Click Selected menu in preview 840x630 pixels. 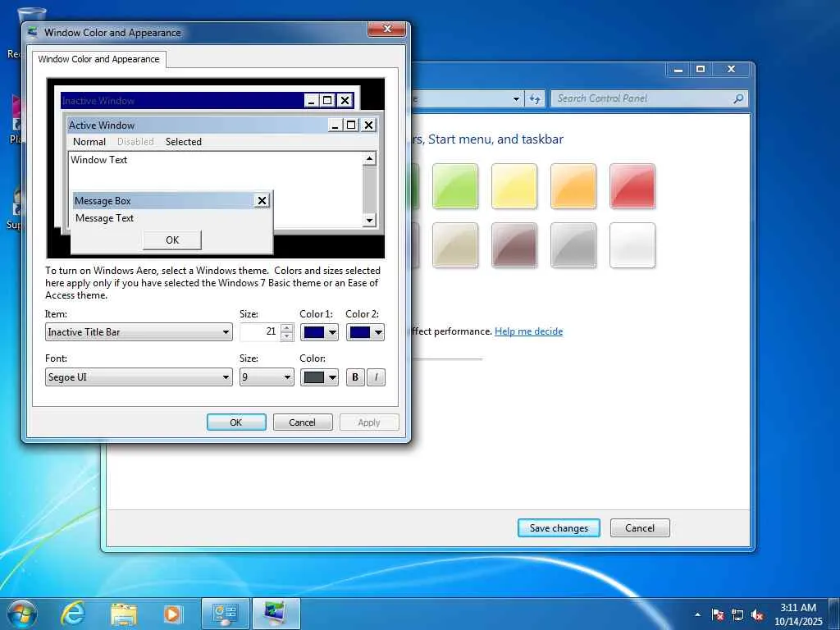tap(183, 141)
